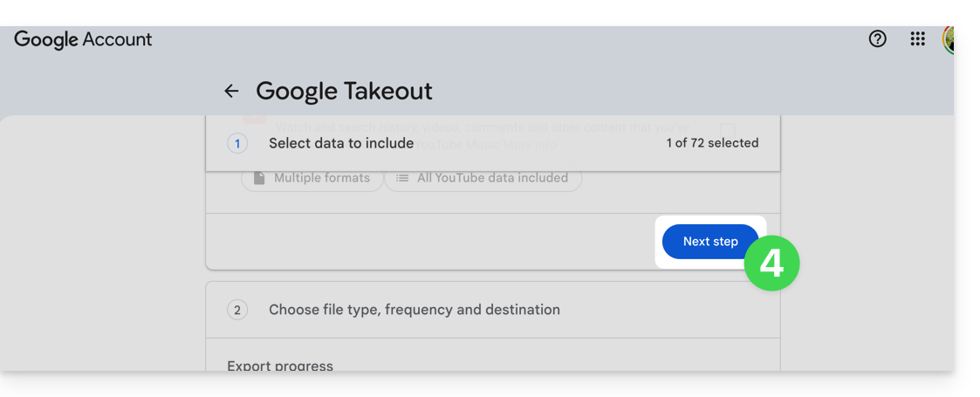Click the list icon in YouTube data chip
The height and width of the screenshot is (397, 980).
(402, 178)
